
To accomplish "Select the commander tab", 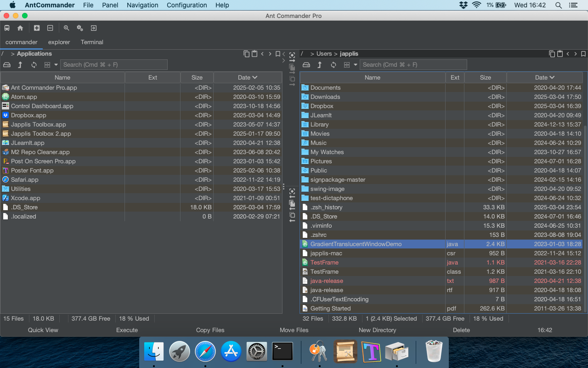I will coord(21,42).
